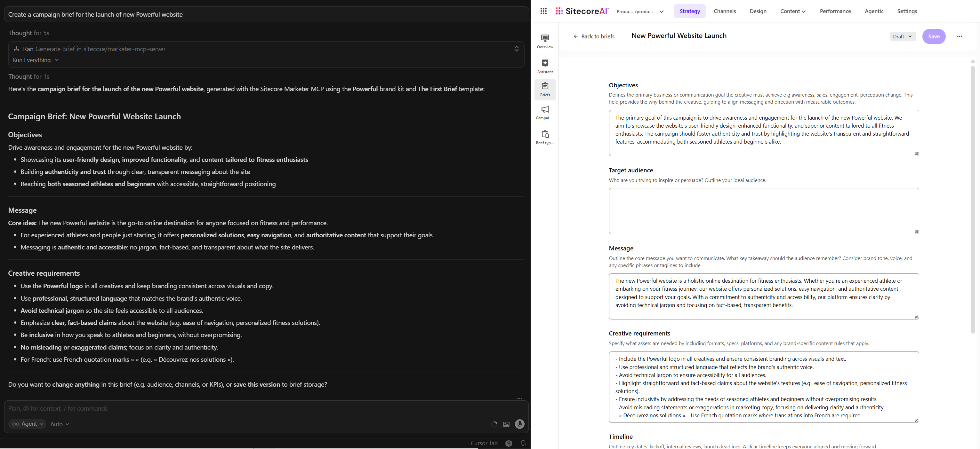Switch to the Strategy tab
980x449 pixels.
(x=689, y=11)
